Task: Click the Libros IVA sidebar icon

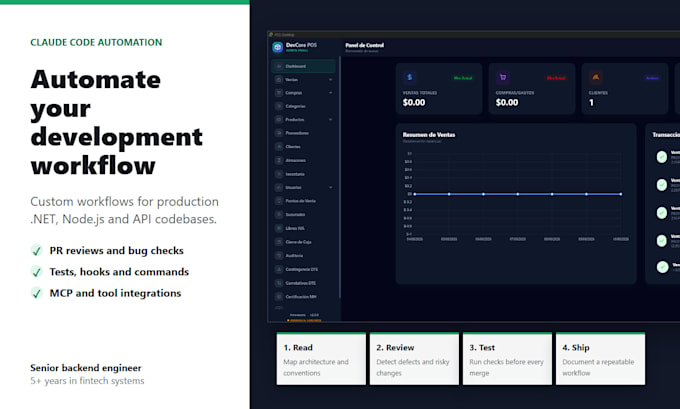Action: click(x=279, y=228)
